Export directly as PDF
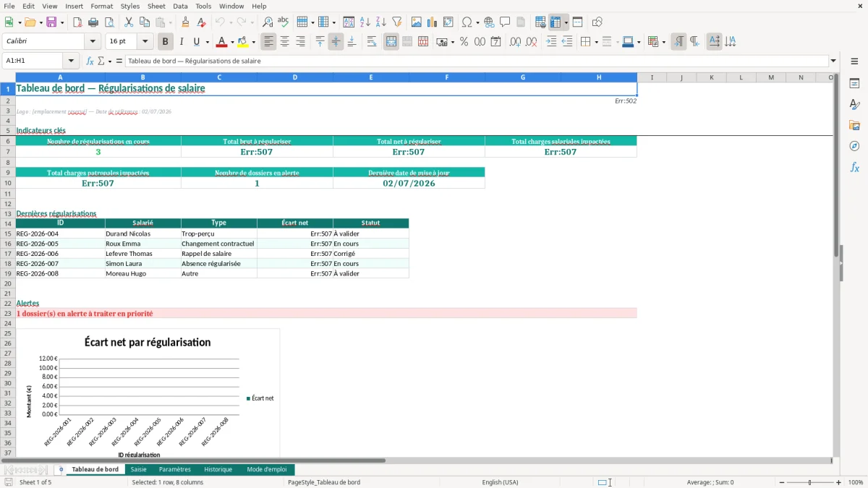Viewport: 868px width, 488px height. click(77, 22)
